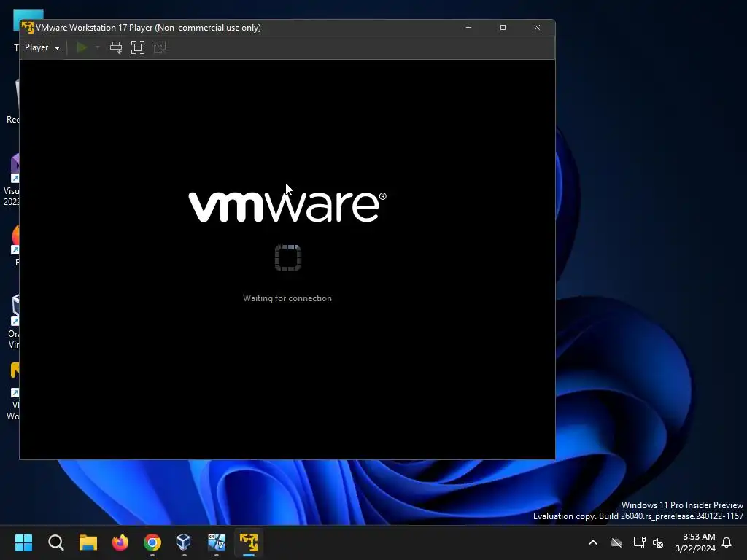Click the green power-on play button
747x560 pixels.
(82, 47)
